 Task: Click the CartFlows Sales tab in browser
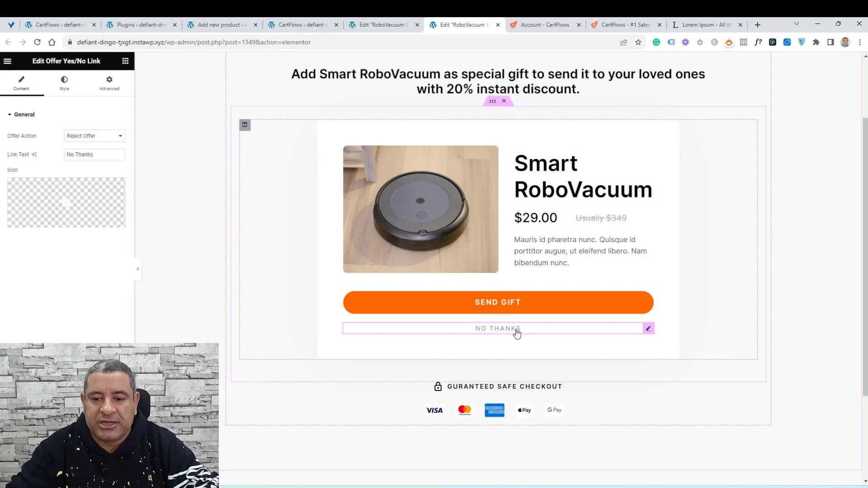(x=626, y=24)
